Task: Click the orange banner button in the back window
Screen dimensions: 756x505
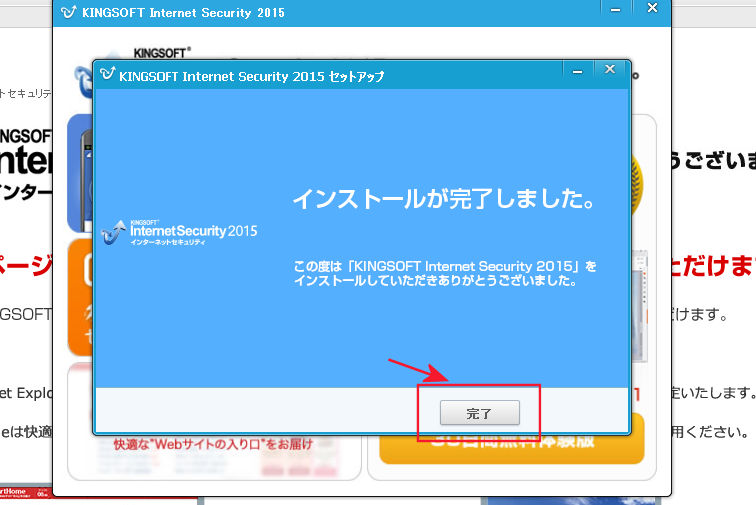Action: tap(512, 449)
